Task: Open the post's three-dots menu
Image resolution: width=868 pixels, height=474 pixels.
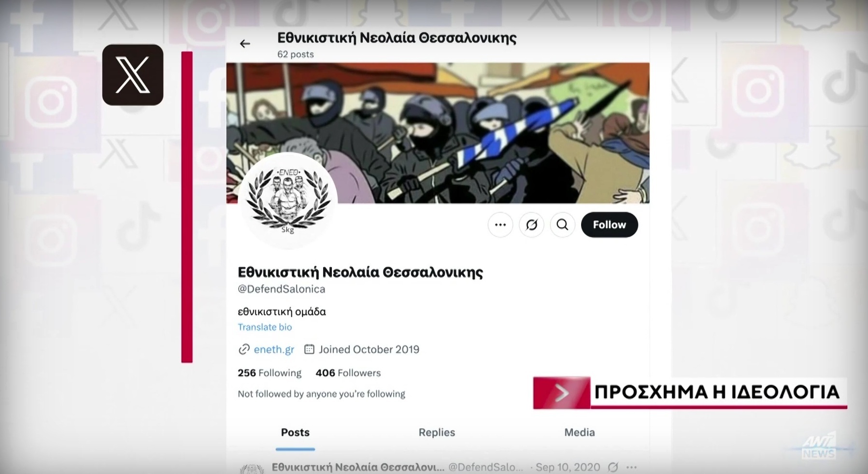Action: pyautogui.click(x=631, y=467)
